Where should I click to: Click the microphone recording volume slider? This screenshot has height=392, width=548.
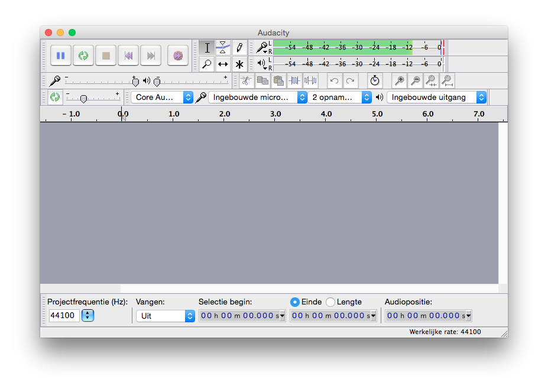[100, 81]
